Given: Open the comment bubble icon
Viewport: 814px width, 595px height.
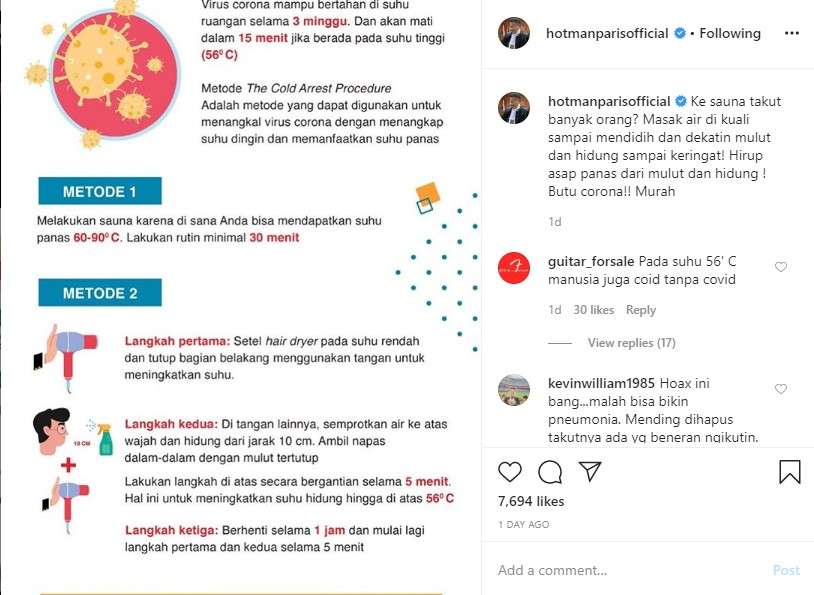Looking at the screenshot, I should pos(550,472).
